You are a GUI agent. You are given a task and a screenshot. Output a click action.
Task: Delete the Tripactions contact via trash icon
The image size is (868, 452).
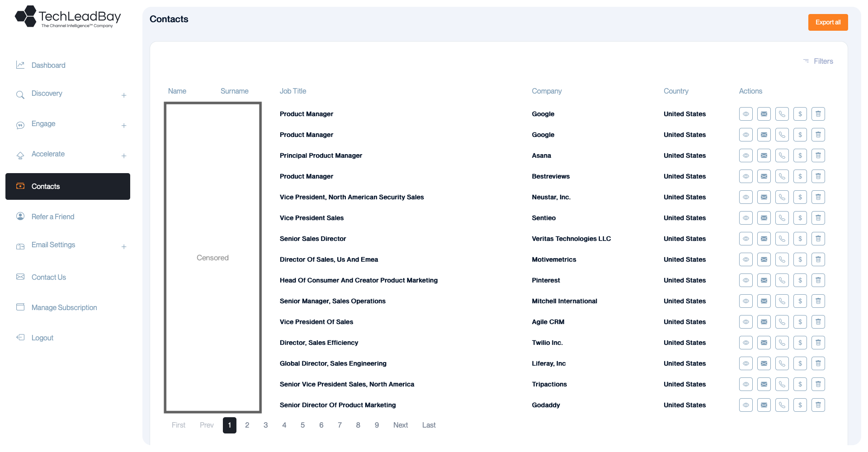(818, 384)
